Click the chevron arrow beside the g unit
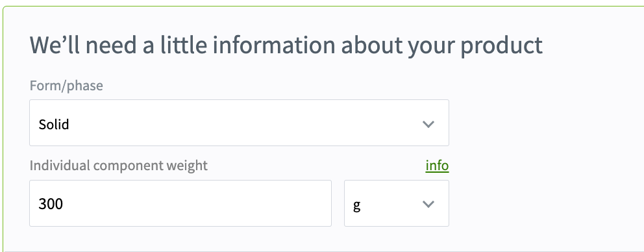 (428, 205)
